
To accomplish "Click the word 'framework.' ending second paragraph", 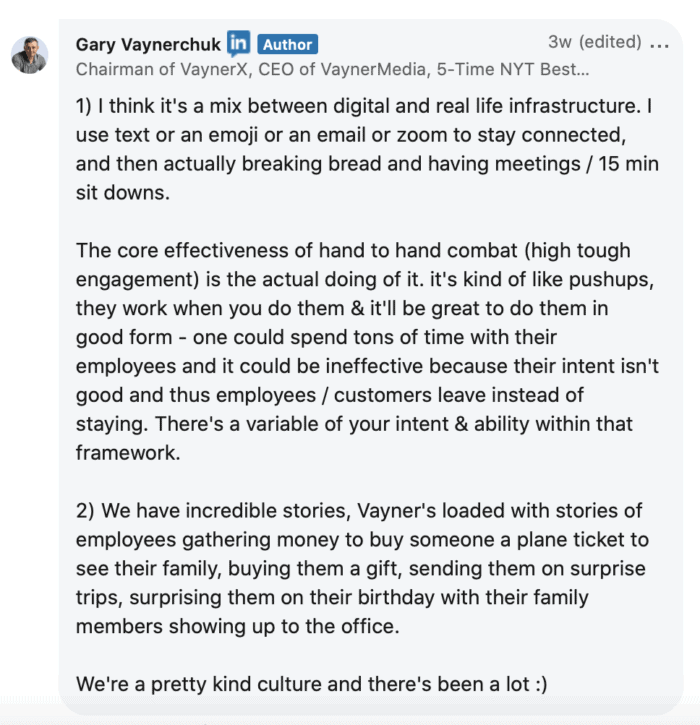I will point(128,453).
